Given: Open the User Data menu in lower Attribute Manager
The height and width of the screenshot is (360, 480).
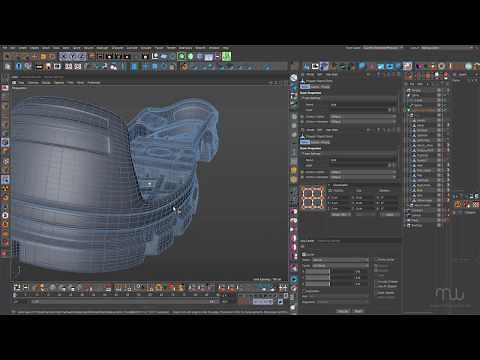Looking at the screenshot, I should pyautogui.click(x=332, y=130).
